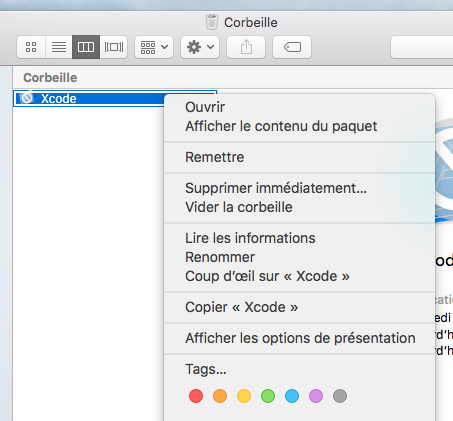Click the search field in toolbar
The image size is (453, 421).
pyautogui.click(x=422, y=47)
